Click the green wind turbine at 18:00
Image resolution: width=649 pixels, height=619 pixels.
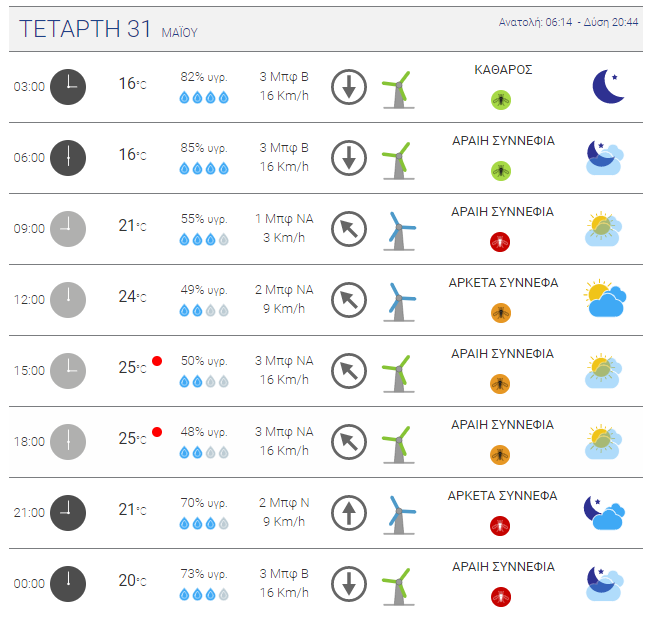click(x=398, y=444)
